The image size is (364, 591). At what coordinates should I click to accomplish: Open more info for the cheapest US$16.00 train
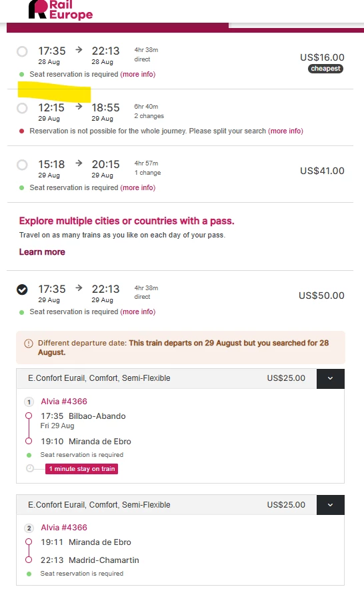tap(138, 74)
